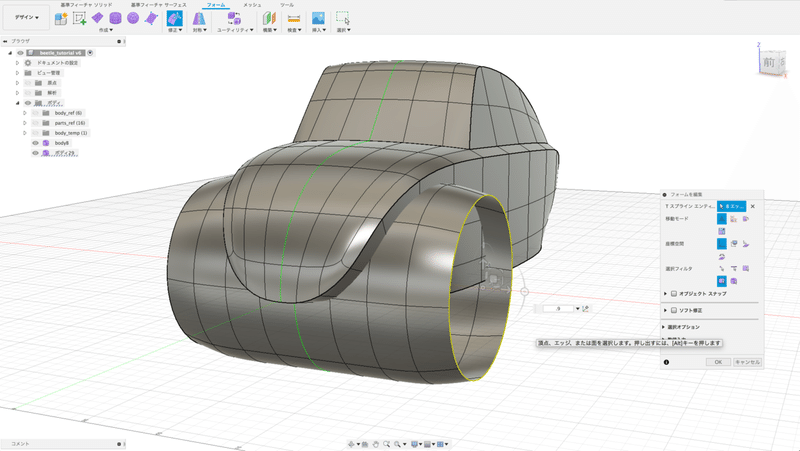Click the Symmetry (対称) tool icon
This screenshot has height=451, width=800.
199,18
